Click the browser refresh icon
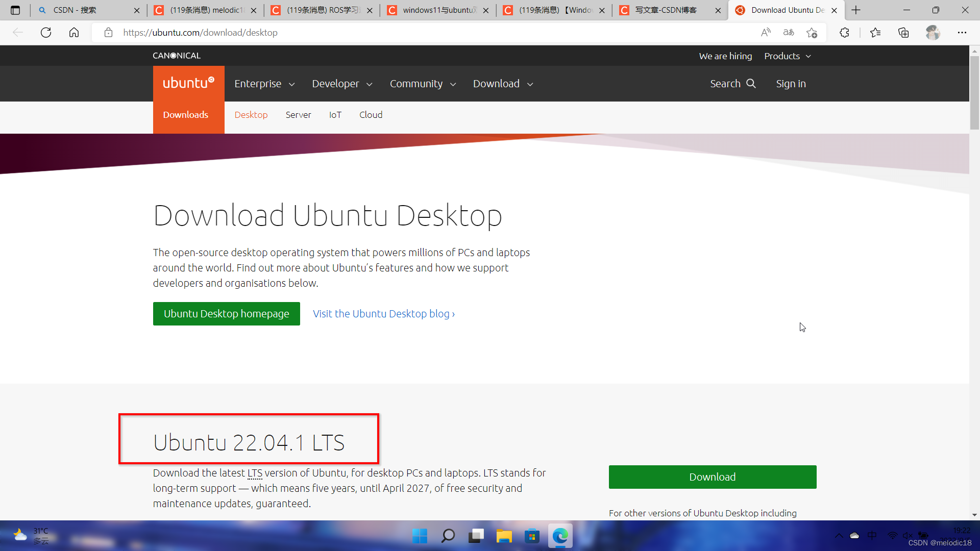 pos(46,33)
